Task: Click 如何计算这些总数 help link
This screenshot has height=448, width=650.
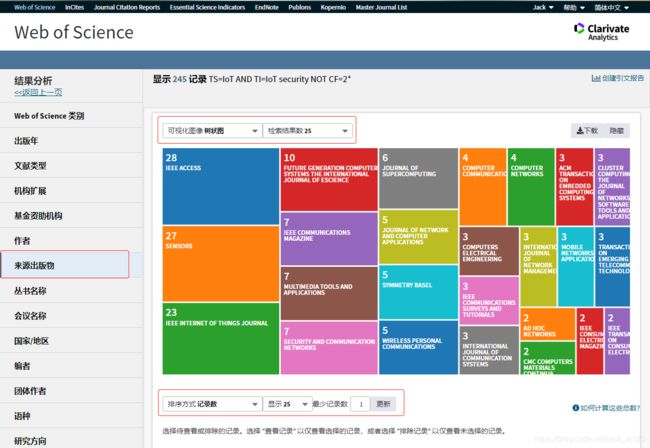Action: 610,408
